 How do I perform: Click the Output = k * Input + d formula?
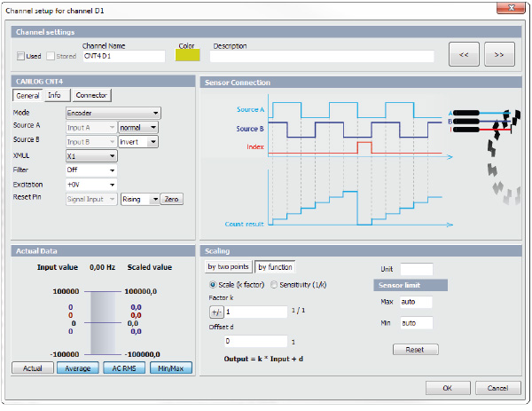(263, 359)
